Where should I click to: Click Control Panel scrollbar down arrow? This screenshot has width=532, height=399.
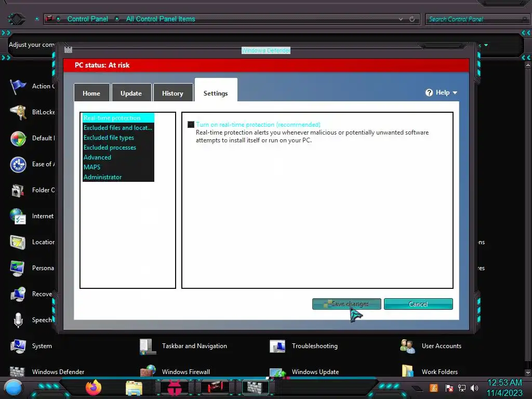click(x=528, y=373)
